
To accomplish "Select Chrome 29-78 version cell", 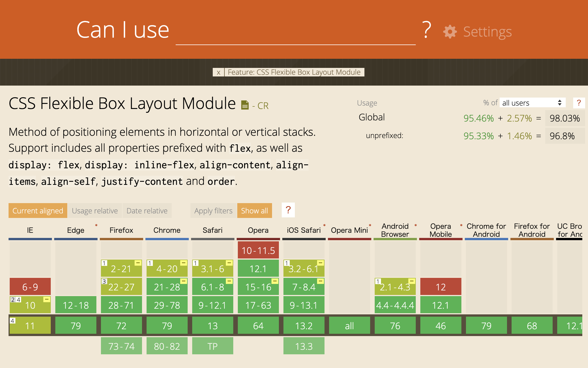I will (x=167, y=305).
